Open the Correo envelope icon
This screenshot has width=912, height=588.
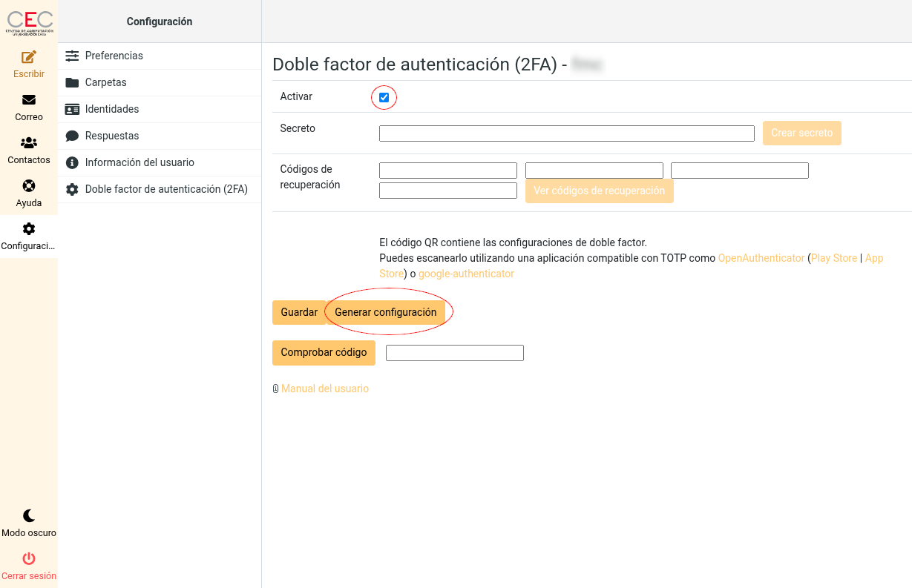pos(29,100)
